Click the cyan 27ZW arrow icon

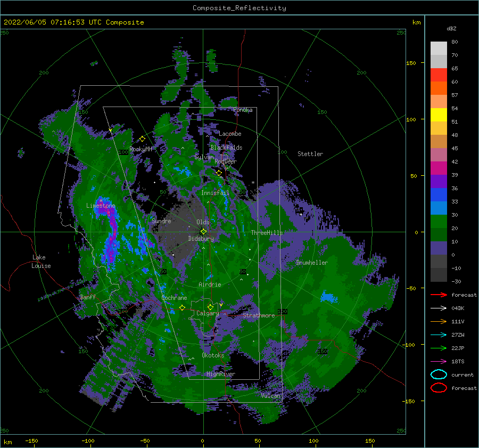[439, 335]
